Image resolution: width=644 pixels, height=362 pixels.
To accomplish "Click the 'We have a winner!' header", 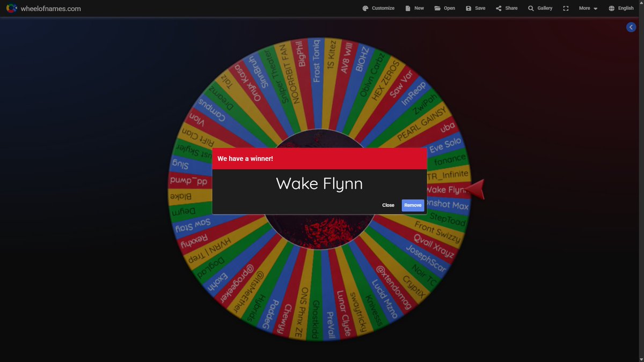I will click(x=245, y=159).
